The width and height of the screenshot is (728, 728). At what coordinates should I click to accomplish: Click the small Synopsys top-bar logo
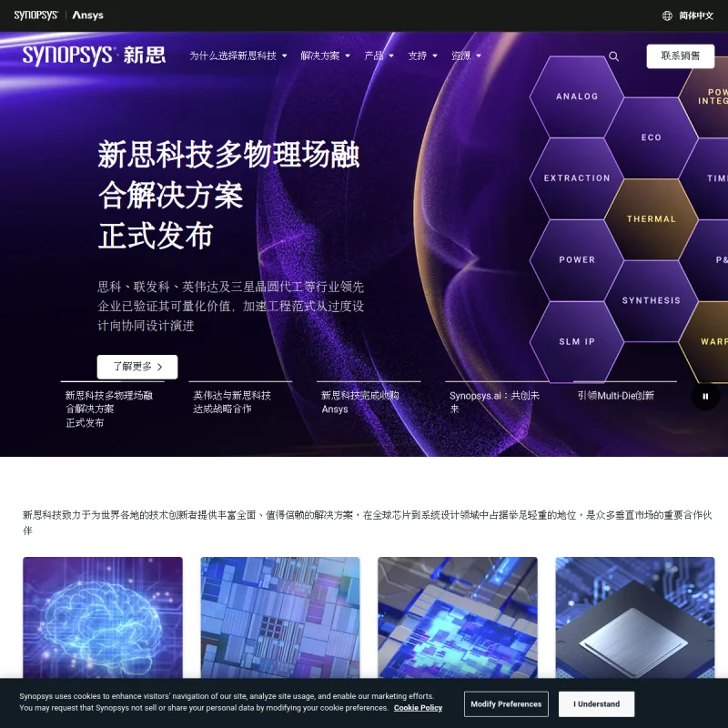[35, 15]
